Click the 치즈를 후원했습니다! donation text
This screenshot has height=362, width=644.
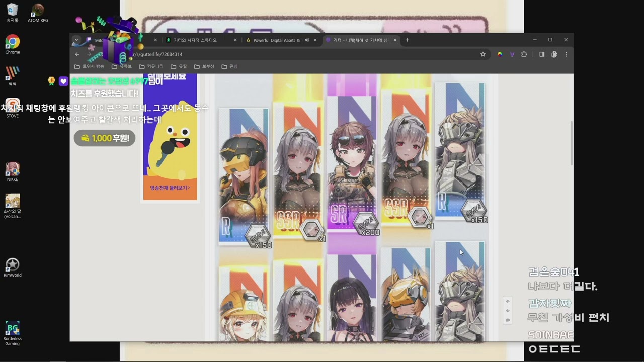point(104,94)
